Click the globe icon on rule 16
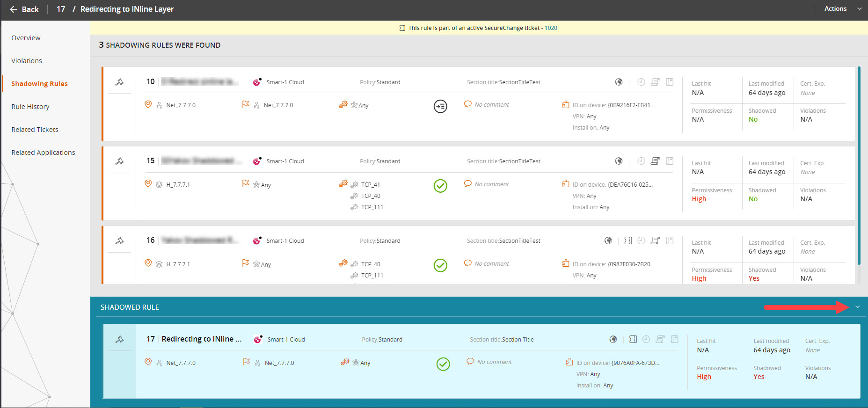 608,240
